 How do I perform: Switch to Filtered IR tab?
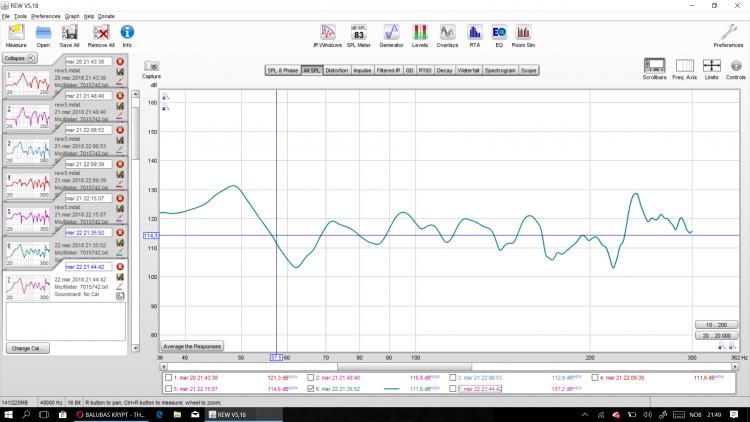(388, 70)
